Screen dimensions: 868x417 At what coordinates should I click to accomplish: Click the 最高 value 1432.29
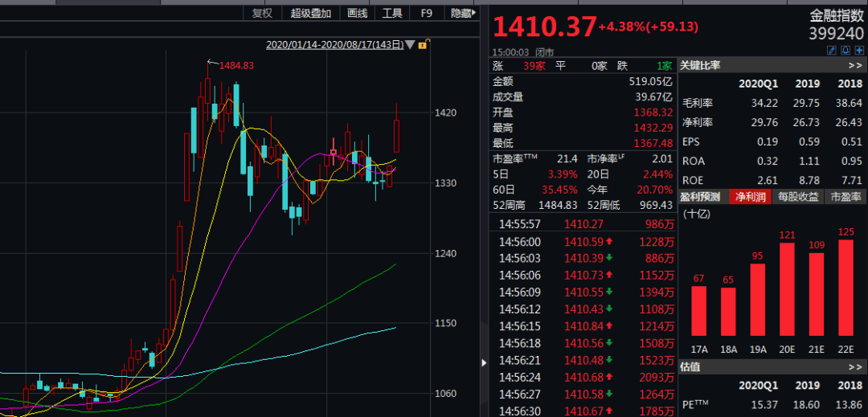[653, 128]
